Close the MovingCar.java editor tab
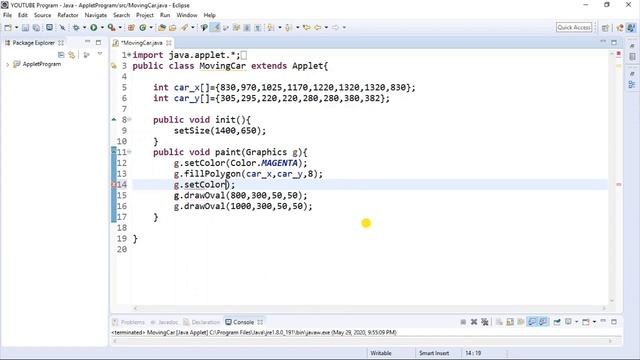Screen dimensions: 640x360 tap(169, 43)
